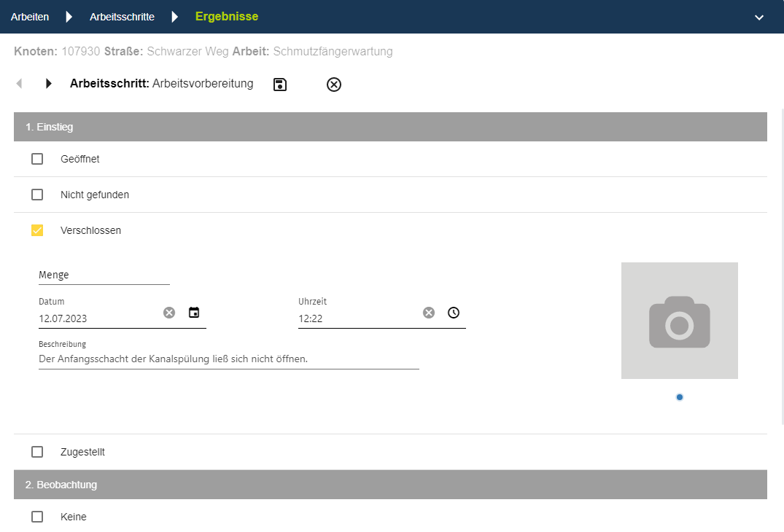Go to previous Arbeitsschritt arrow
The image size is (784, 532).
pos(19,84)
